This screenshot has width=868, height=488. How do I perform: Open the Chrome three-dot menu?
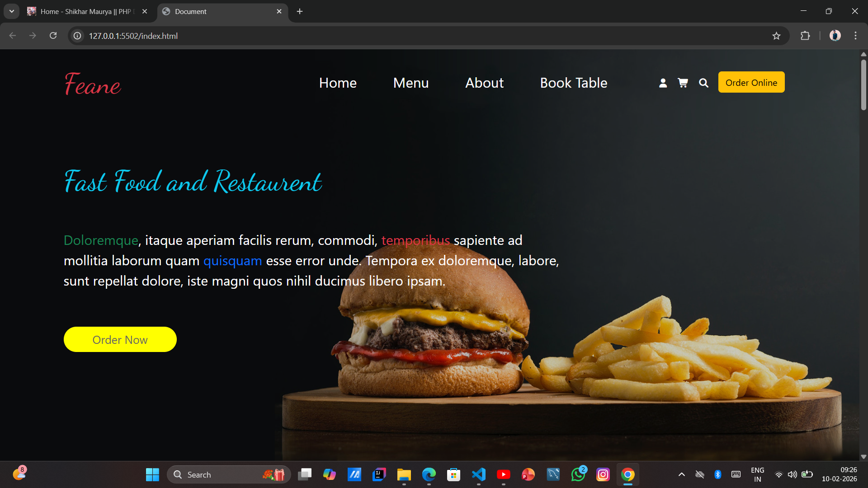point(855,36)
